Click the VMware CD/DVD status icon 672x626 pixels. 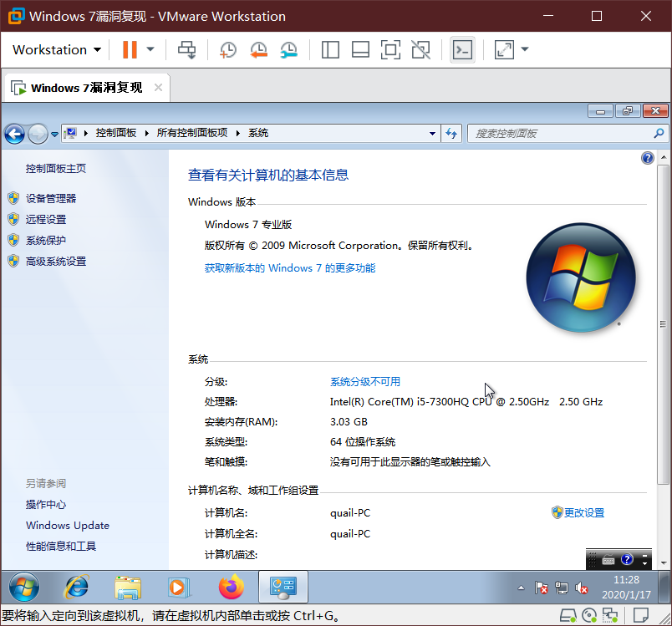tap(589, 616)
